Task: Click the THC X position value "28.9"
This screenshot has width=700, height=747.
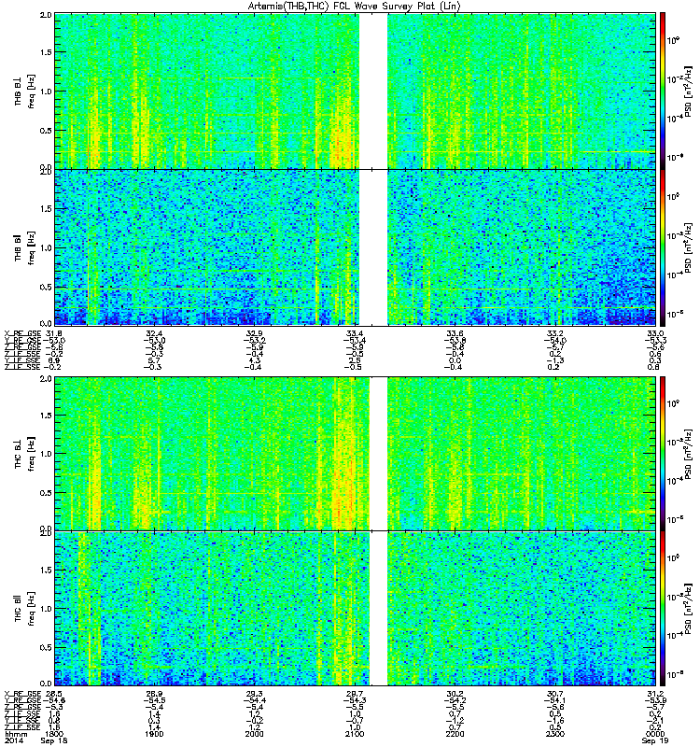Action: tap(154, 694)
